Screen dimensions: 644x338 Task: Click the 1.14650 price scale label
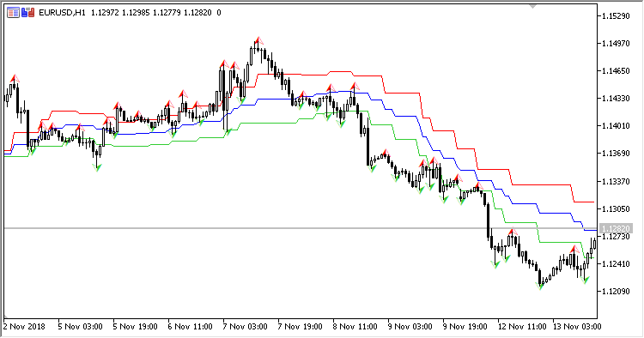coord(616,71)
